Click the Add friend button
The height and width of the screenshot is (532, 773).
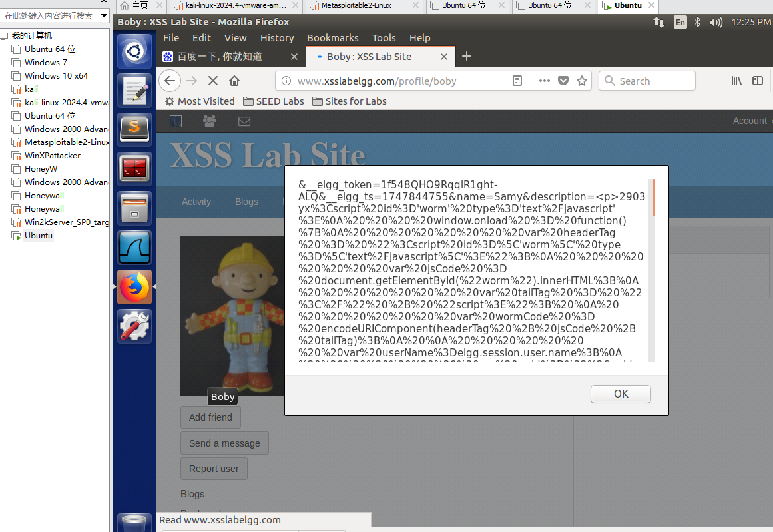click(x=210, y=417)
